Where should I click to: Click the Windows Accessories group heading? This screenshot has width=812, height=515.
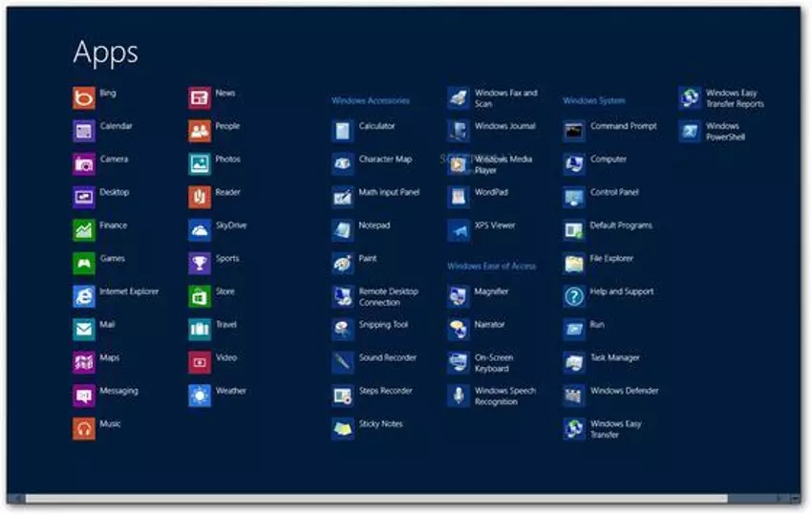click(x=371, y=100)
